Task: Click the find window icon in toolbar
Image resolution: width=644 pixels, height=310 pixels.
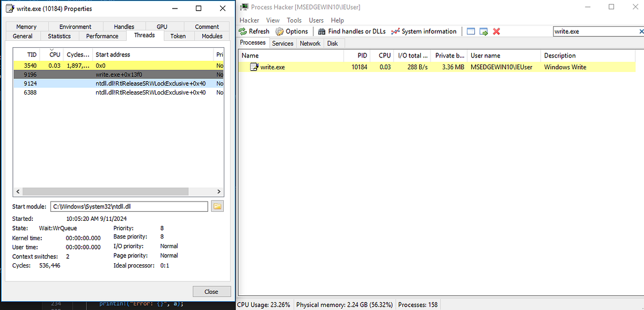Action: click(471, 31)
